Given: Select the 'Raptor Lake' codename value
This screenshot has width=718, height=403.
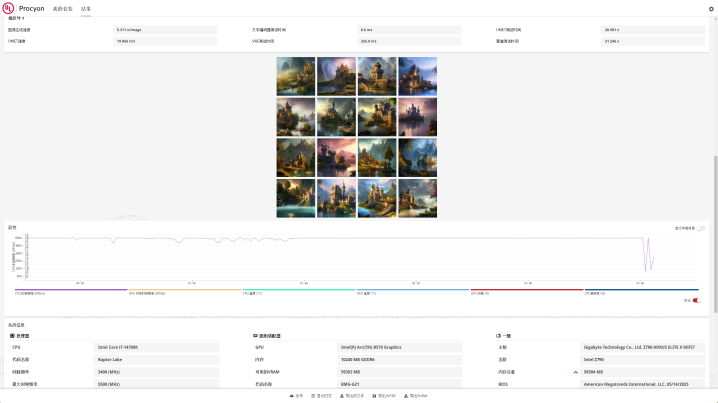Looking at the screenshot, I should click(157, 359).
